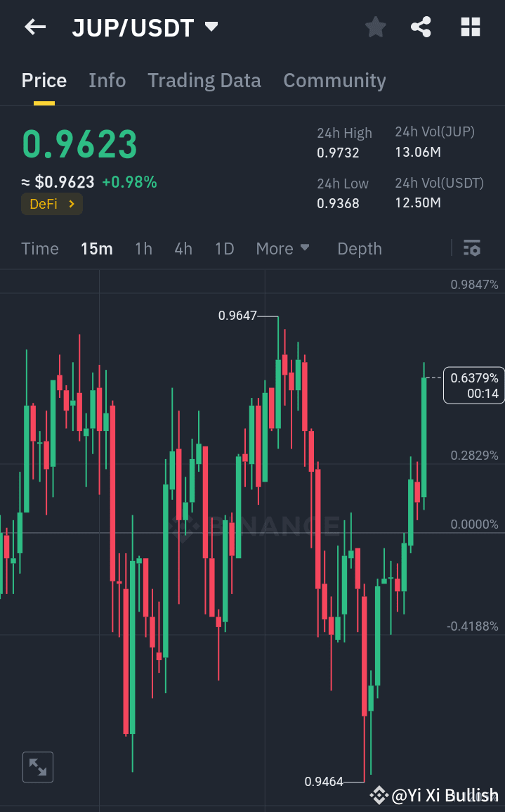Screen dimensions: 505x812
Task: Tap the back arrow to exit chart
Action: click(34, 27)
